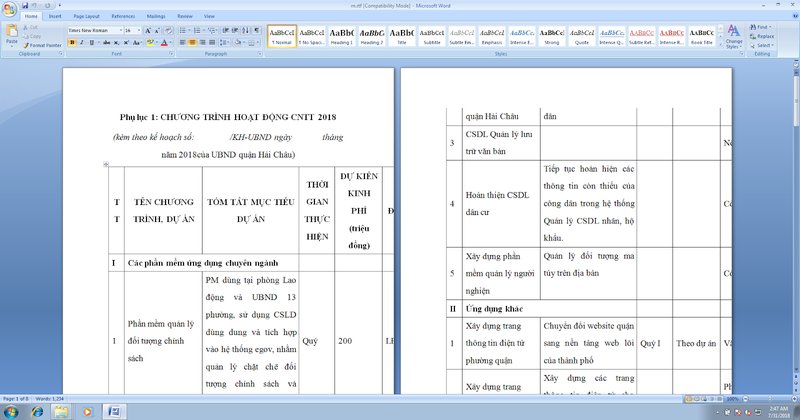Open the font name dropdown
This screenshot has height=420, width=800.
pyautogui.click(x=118, y=31)
